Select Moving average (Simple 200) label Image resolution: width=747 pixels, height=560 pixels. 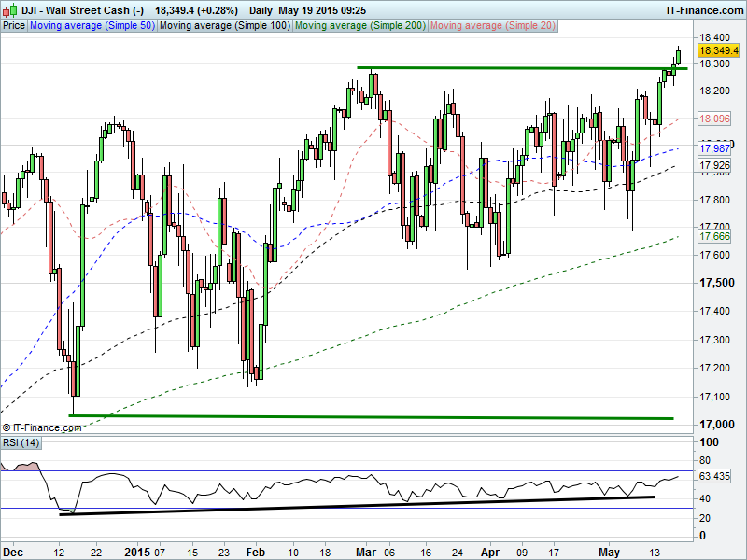[359, 26]
